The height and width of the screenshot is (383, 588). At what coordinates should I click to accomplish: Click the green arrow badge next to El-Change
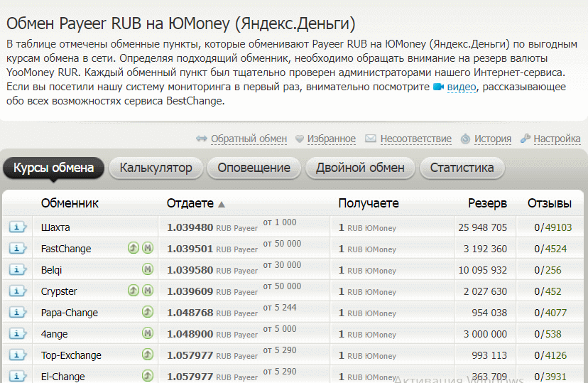(x=148, y=375)
